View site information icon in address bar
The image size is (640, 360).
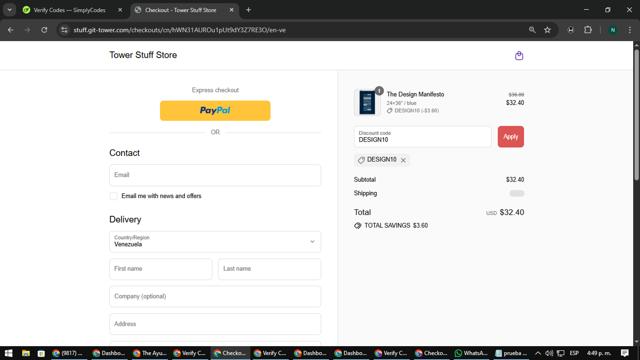(x=64, y=30)
